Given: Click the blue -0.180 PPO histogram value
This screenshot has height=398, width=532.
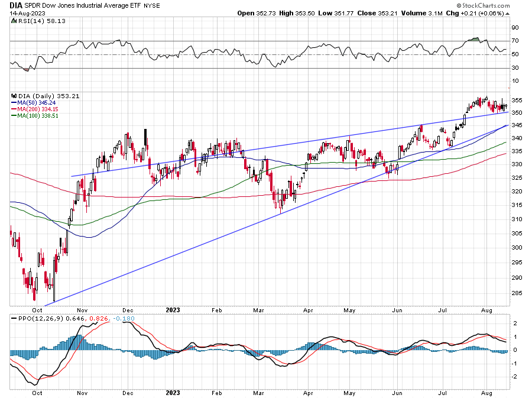Looking at the screenshot, I should [124, 319].
